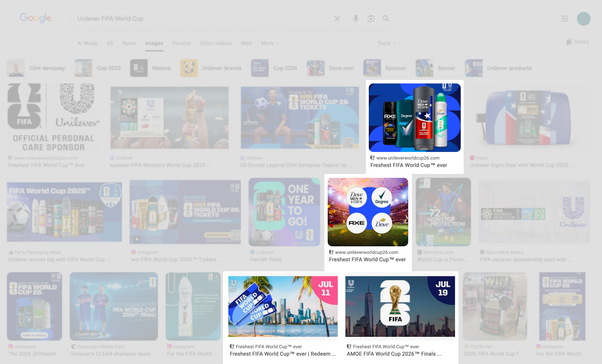Start voice search with microphone icon
The image size is (602, 364).
[x=356, y=18]
